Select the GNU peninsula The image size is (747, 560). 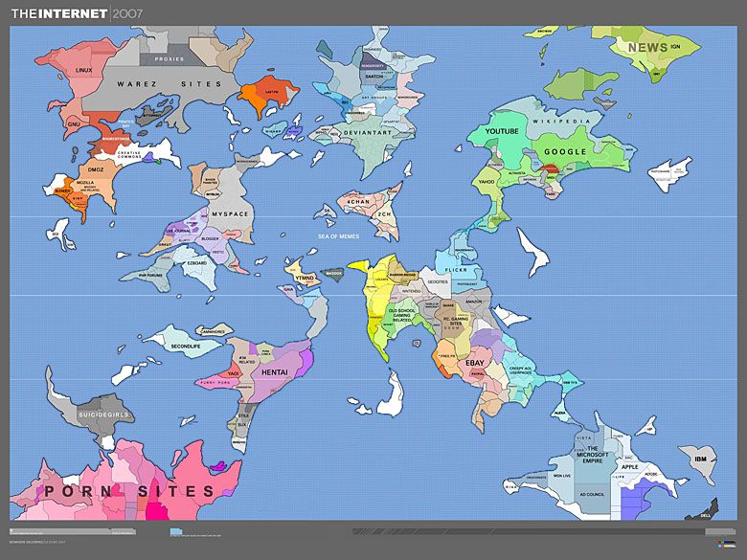click(74, 123)
